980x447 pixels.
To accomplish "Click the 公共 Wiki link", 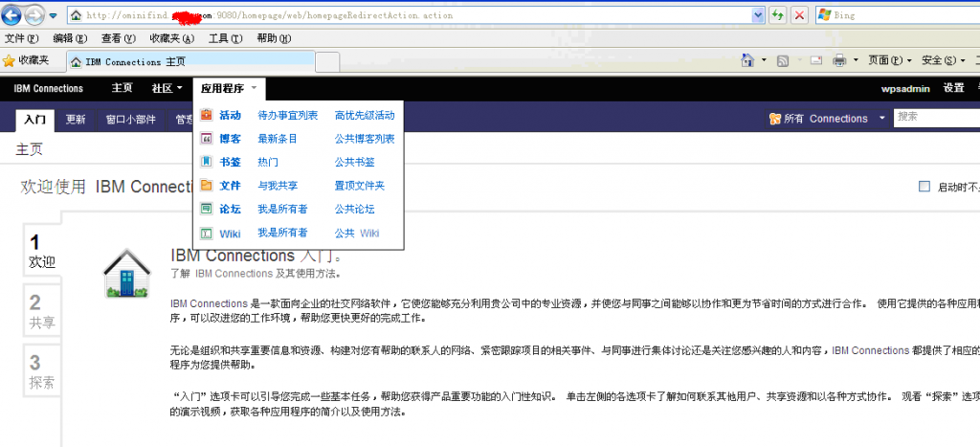I will coord(357,234).
